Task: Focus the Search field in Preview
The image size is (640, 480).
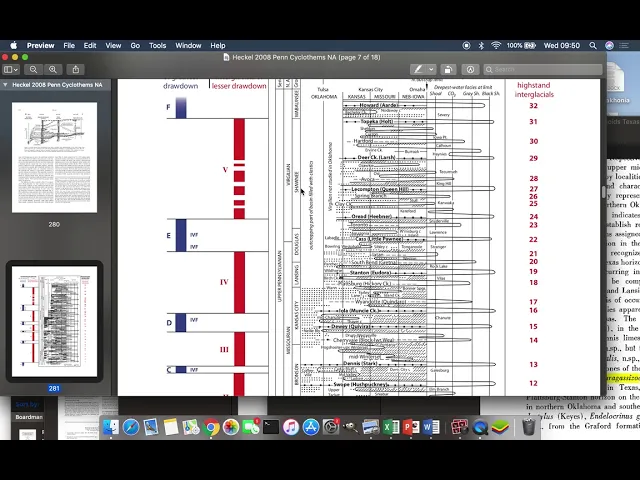Action: 543,69
